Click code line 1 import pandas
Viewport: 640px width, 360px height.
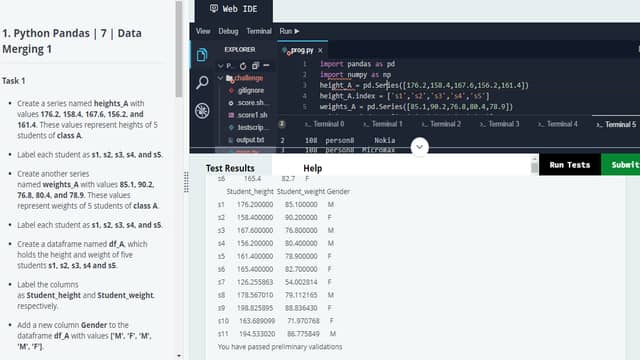357,64
